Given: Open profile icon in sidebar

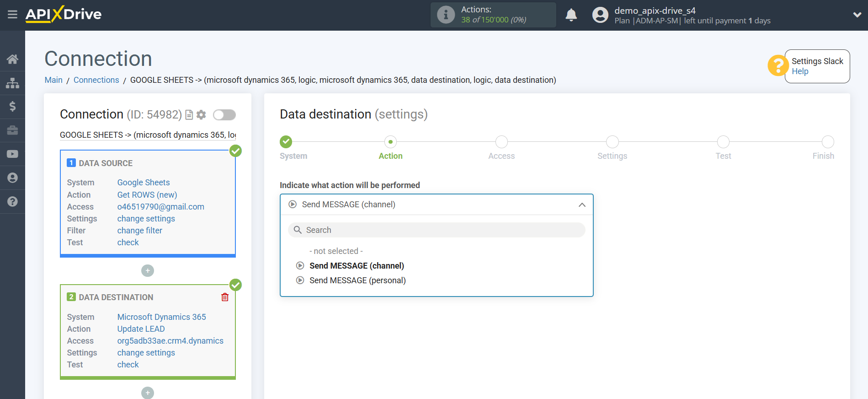Looking at the screenshot, I should click(12, 178).
